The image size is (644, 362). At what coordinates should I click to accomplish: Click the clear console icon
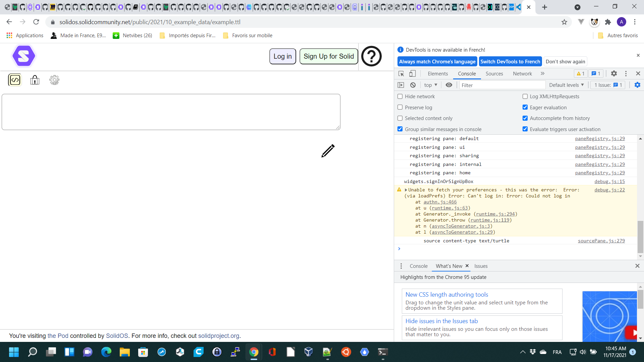coord(413,85)
